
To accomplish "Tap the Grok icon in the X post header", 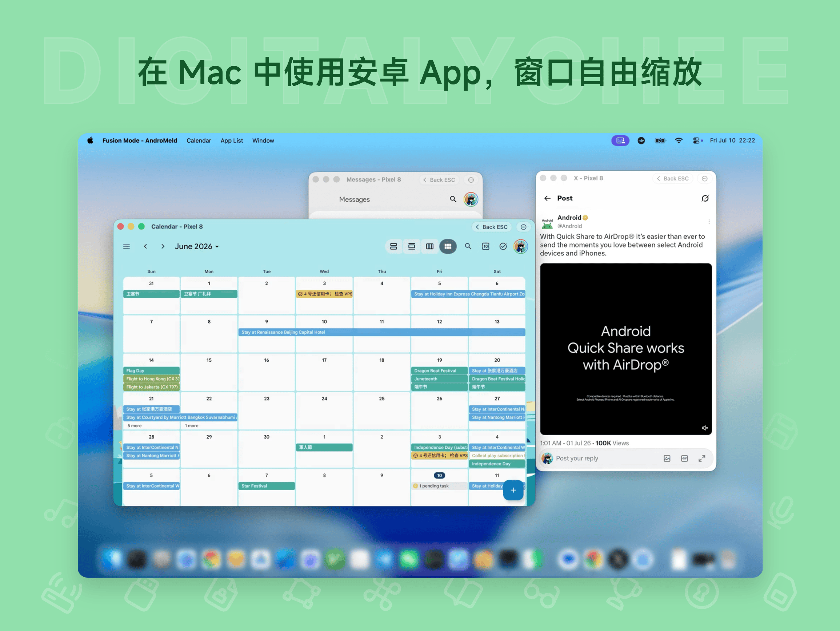I will 705,198.
